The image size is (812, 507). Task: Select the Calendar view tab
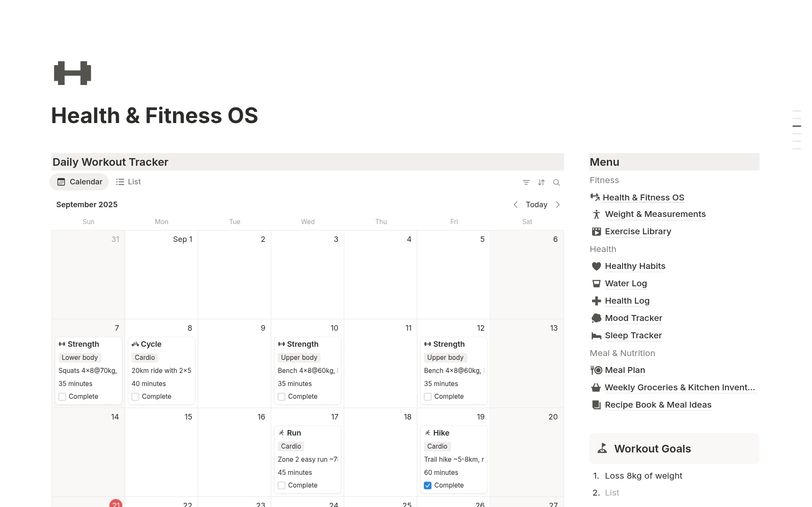tap(79, 181)
